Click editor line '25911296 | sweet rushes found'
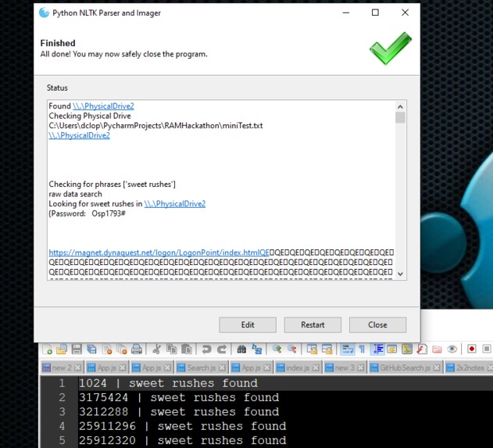The height and width of the screenshot is (448, 493). tap(182, 426)
